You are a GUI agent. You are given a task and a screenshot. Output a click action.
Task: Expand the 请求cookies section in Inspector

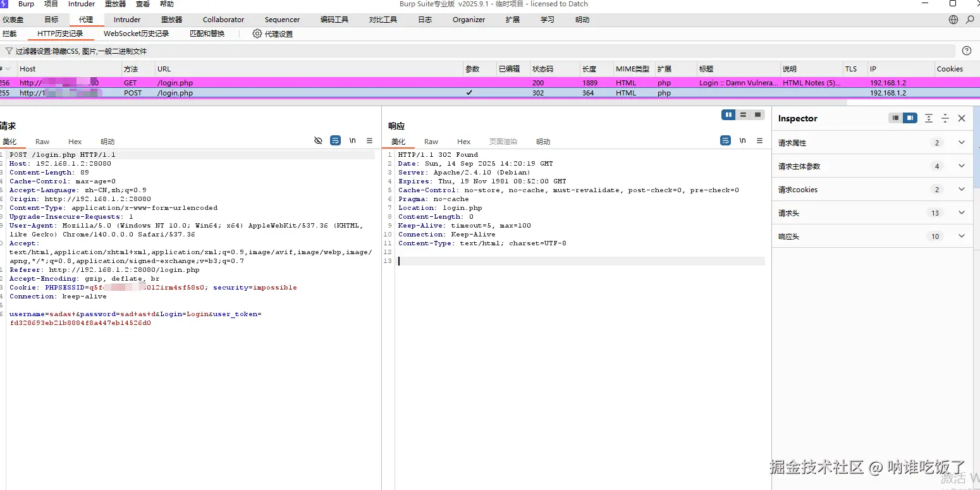[961, 190]
